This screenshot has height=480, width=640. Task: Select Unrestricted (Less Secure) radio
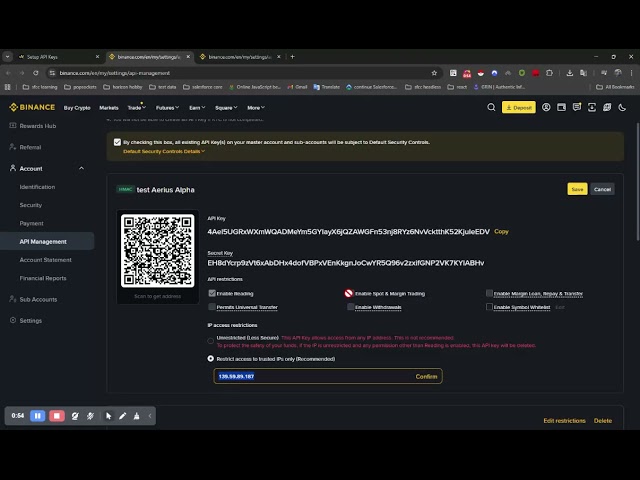(211, 340)
